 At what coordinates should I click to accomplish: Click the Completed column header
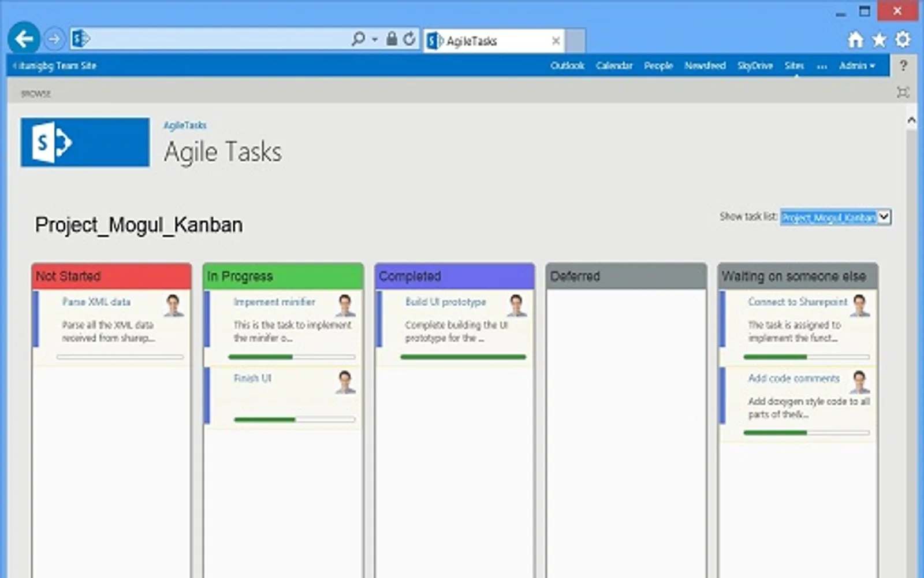[454, 276]
